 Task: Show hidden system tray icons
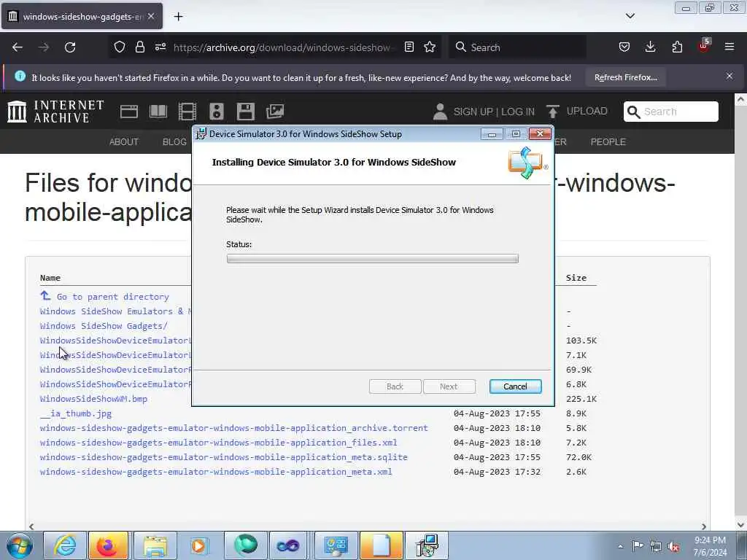pos(620,546)
